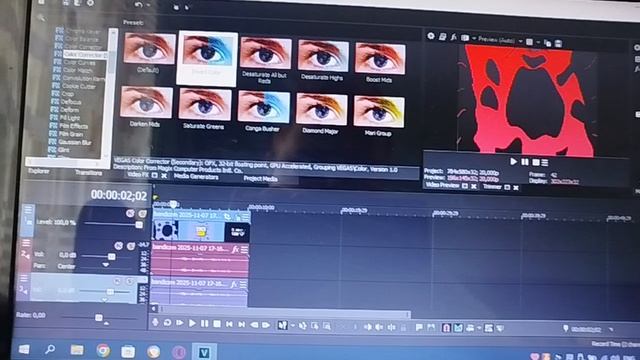Open red audio track 2 hamburger menu

pyautogui.click(x=26, y=243)
